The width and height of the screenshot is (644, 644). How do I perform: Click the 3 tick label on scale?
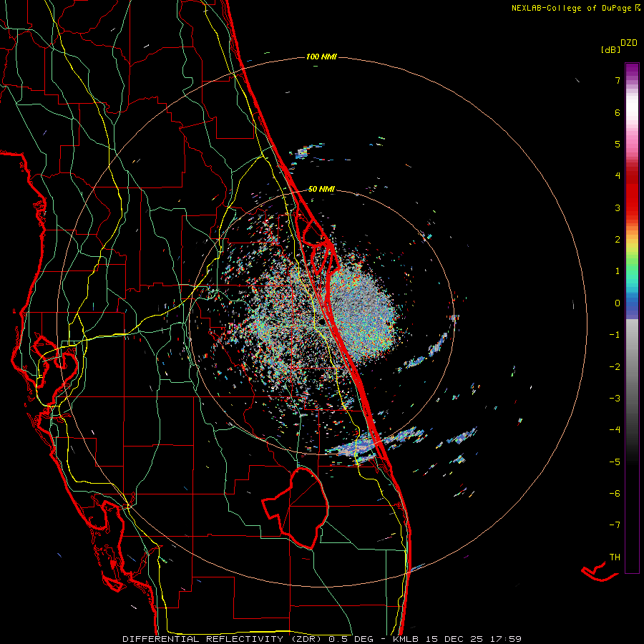618,208
